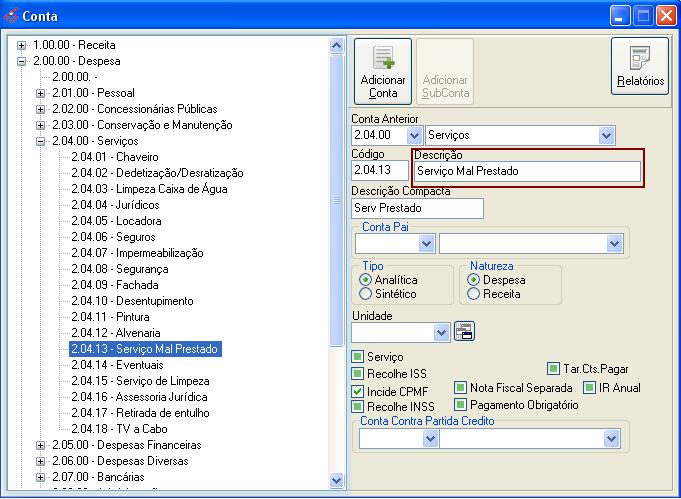
Task: Expand the 2.01.00 - Pessoal tree node
Action: [41, 93]
